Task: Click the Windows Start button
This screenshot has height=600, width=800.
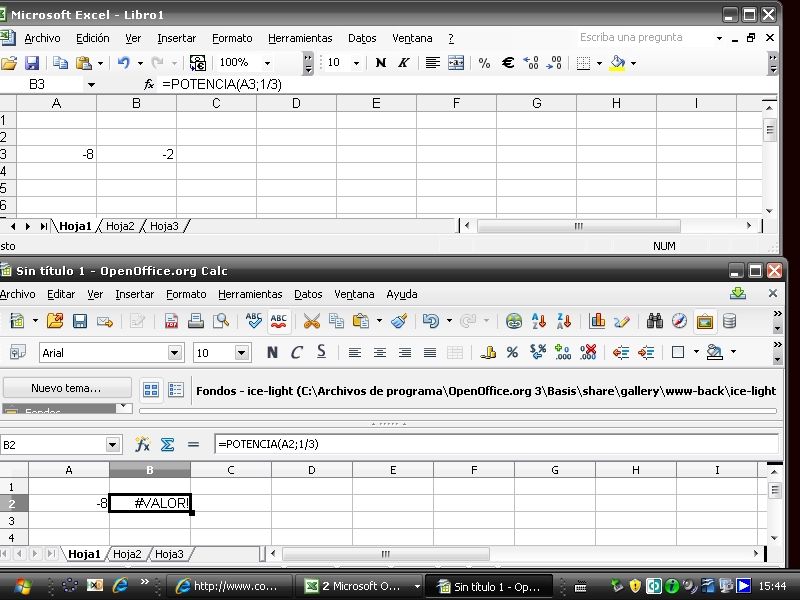Action: [x=22, y=586]
